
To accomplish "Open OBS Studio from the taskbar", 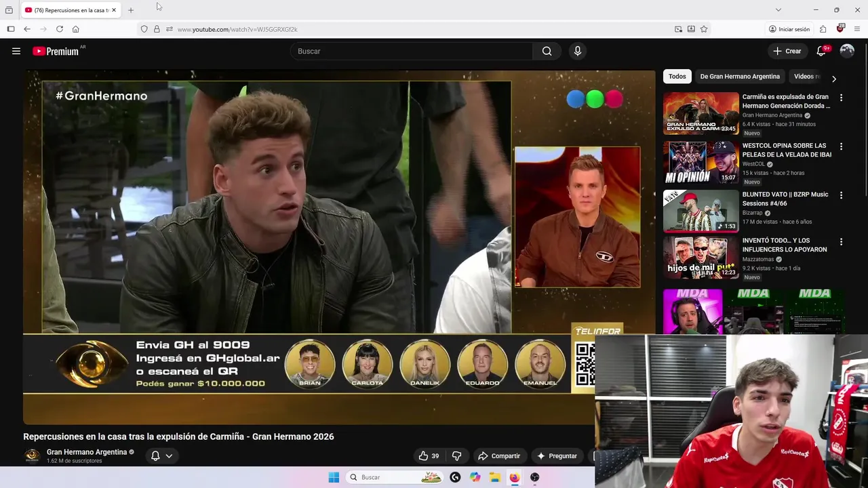I will tap(534, 477).
